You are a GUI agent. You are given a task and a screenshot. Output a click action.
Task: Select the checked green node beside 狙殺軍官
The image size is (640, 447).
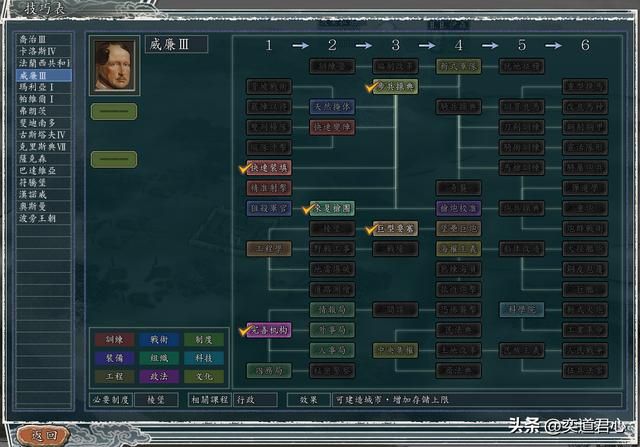[x=332, y=208]
